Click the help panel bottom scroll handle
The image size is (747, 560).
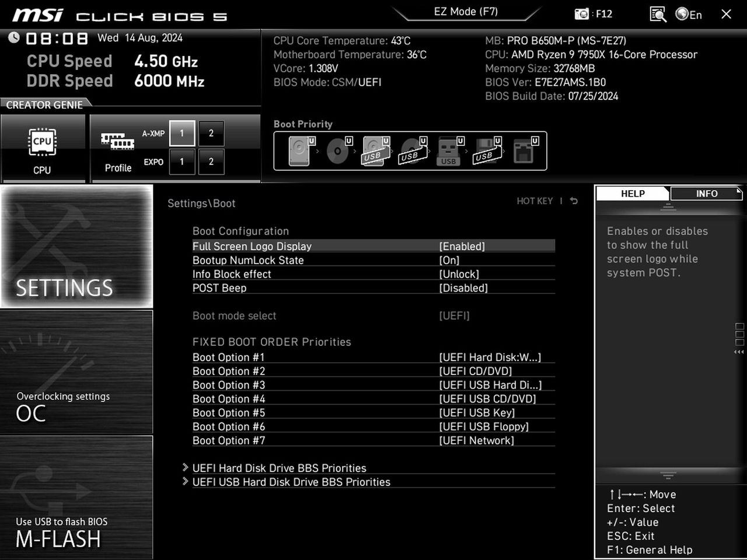tap(668, 475)
